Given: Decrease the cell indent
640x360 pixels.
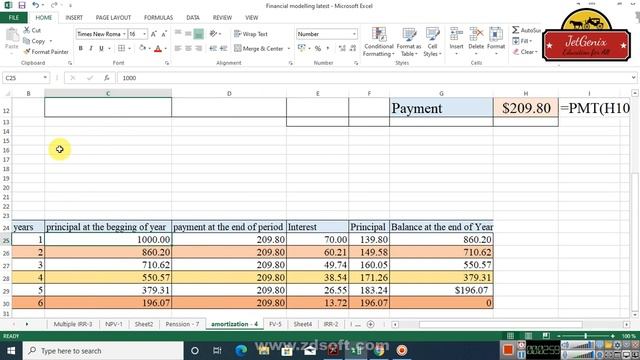Looking at the screenshot, I should tap(213, 49).
